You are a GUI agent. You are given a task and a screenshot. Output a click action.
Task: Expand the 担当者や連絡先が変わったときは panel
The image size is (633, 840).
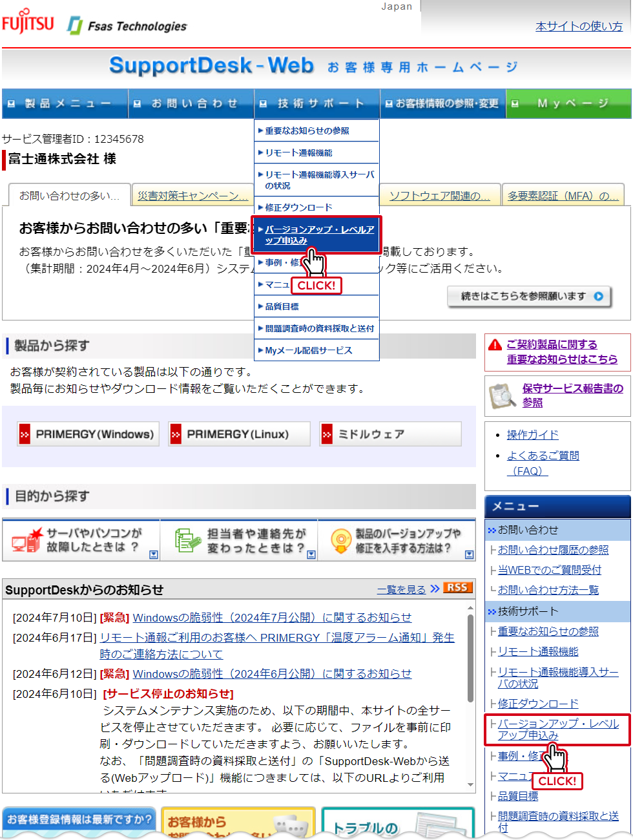311,554
